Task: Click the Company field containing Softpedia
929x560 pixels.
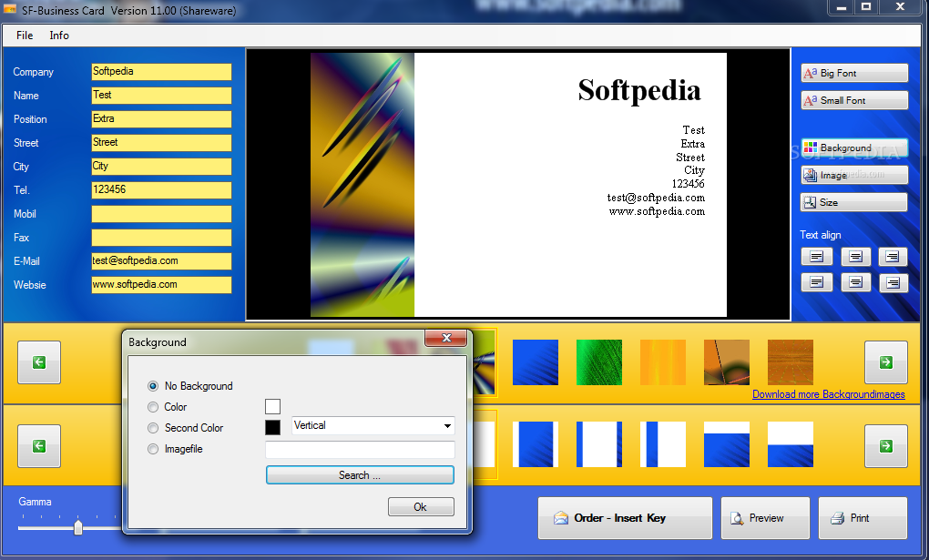Action: (161, 72)
